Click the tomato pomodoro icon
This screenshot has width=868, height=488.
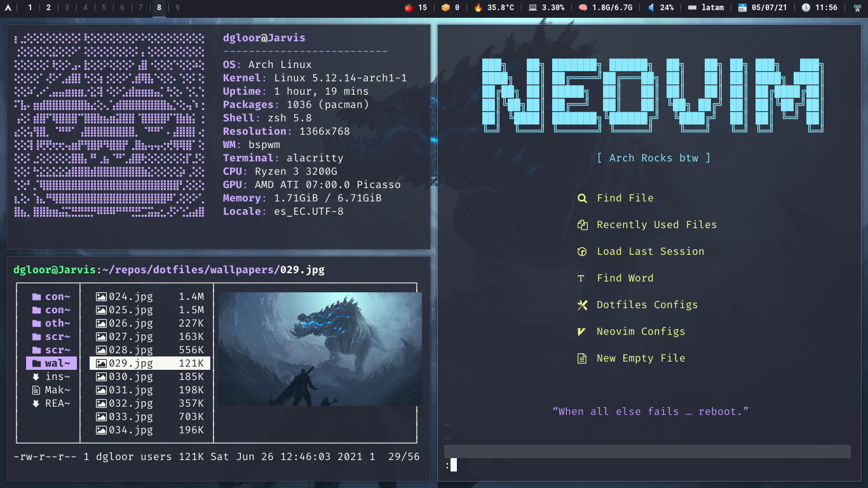coord(409,8)
